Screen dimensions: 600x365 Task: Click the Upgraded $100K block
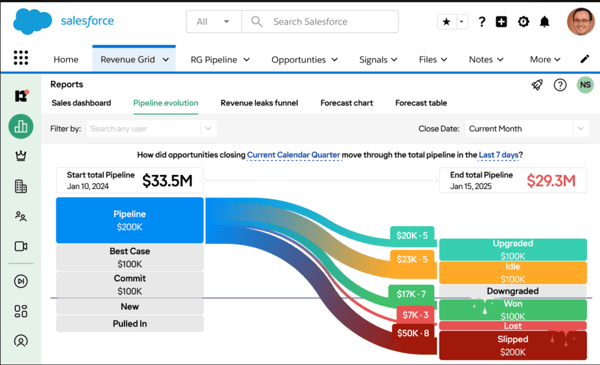click(513, 249)
